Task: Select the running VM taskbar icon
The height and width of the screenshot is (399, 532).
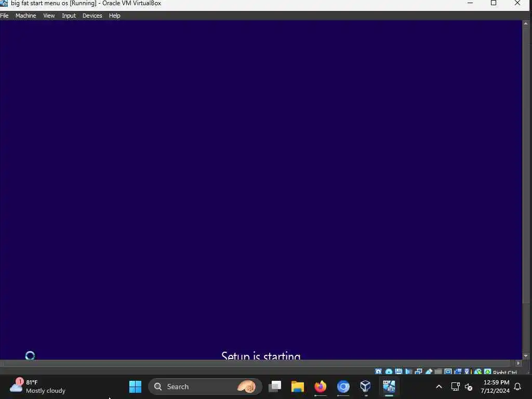Action: [389, 387]
